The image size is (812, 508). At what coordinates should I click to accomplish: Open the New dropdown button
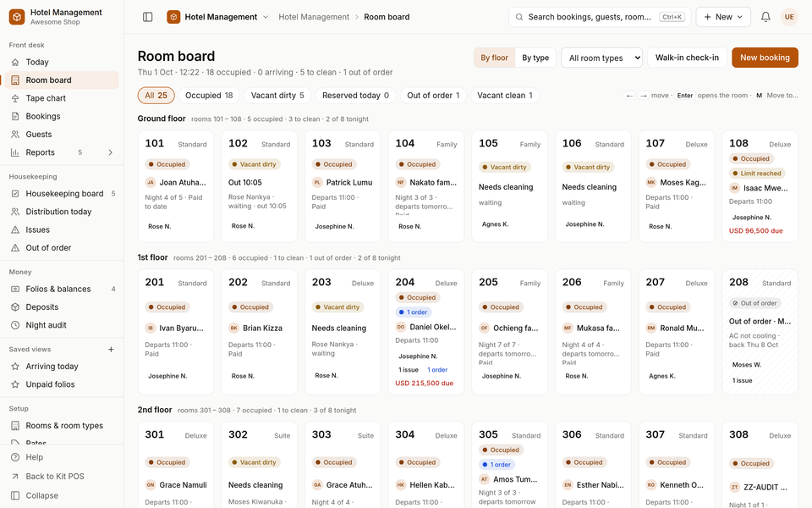723,17
